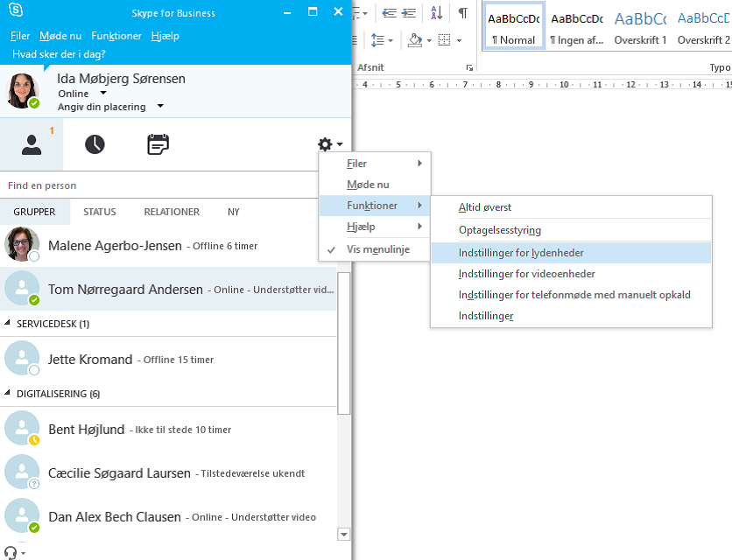Open Afsnit dialog launcher in Word
This screenshot has width=732, height=560.
[469, 68]
